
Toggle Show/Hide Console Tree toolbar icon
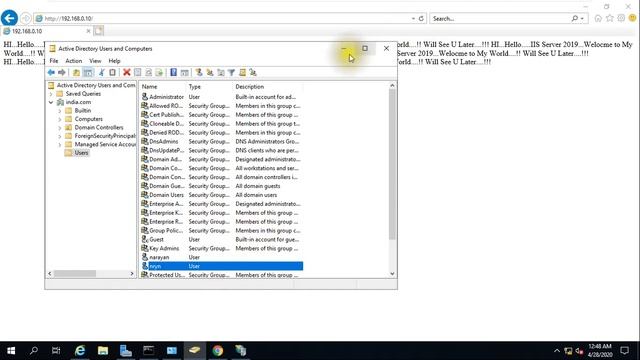pos(88,73)
